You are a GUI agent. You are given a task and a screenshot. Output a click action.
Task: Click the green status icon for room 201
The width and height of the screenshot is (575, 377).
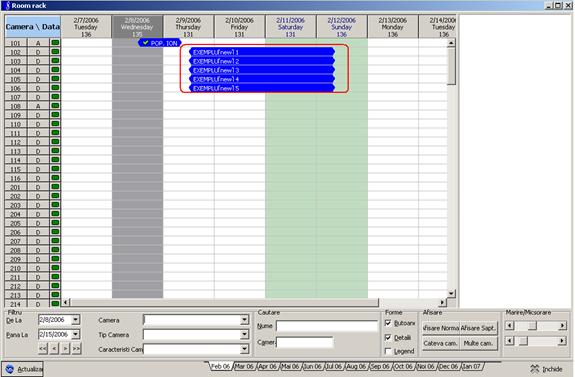55,187
